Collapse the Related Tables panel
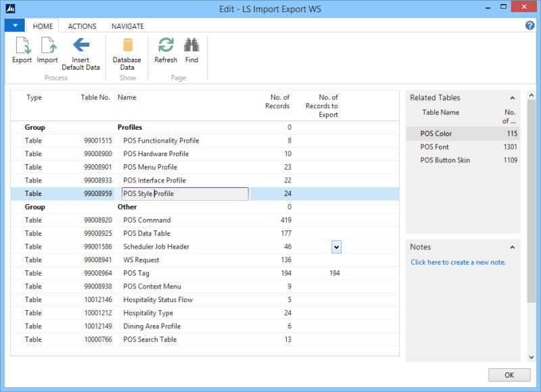The height and width of the screenshot is (392, 541). (512, 98)
